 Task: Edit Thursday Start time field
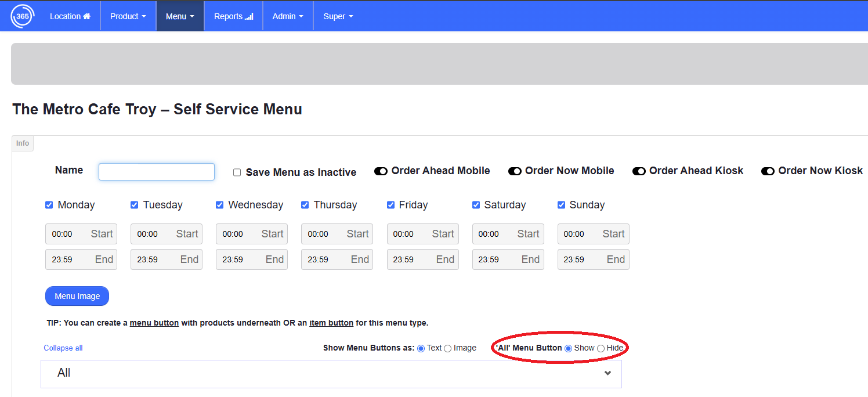337,234
